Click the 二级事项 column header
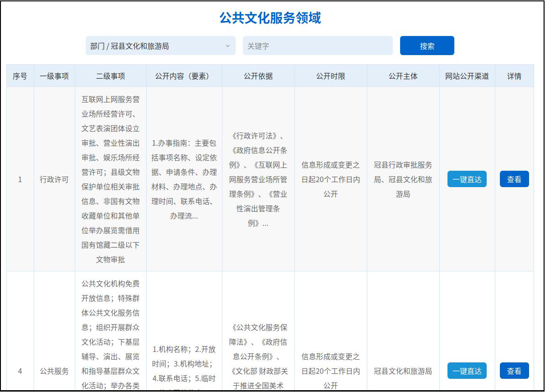545x392 pixels. point(111,76)
